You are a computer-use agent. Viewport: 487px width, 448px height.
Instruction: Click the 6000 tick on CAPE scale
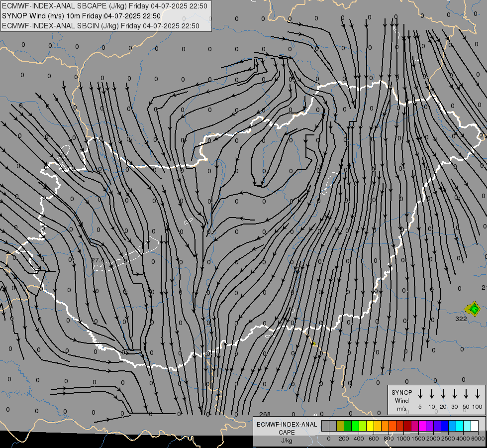coord(478,439)
